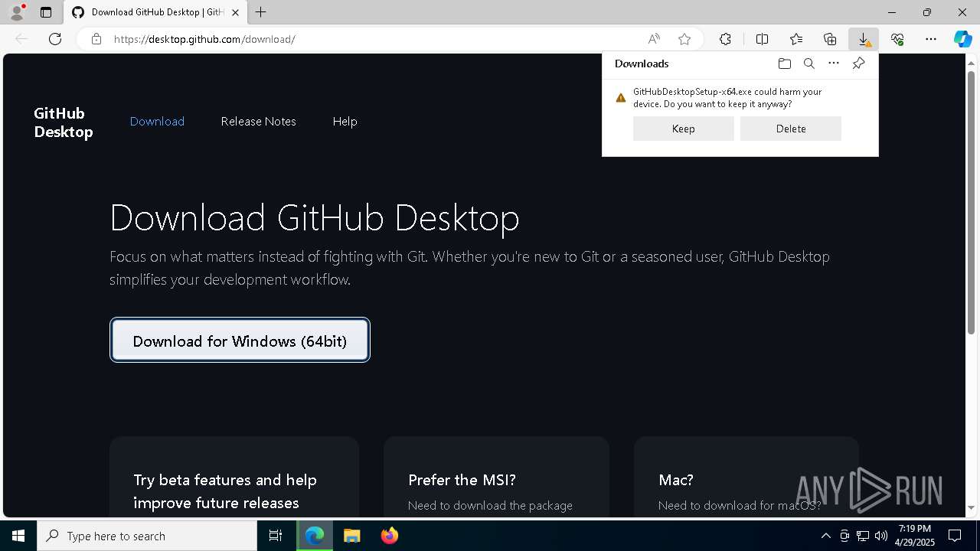Image resolution: width=980 pixels, height=551 pixels.
Task: Click the taskbar search box
Action: point(147,536)
